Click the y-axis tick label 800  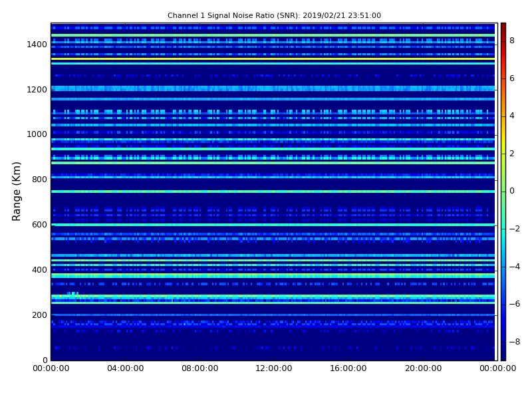pos(39,180)
